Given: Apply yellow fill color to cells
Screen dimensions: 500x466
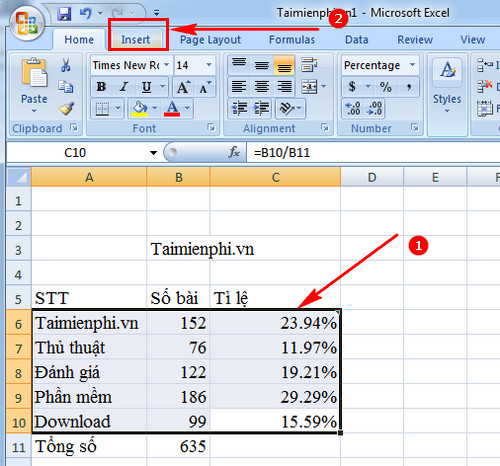Looking at the screenshot, I should 140,109.
